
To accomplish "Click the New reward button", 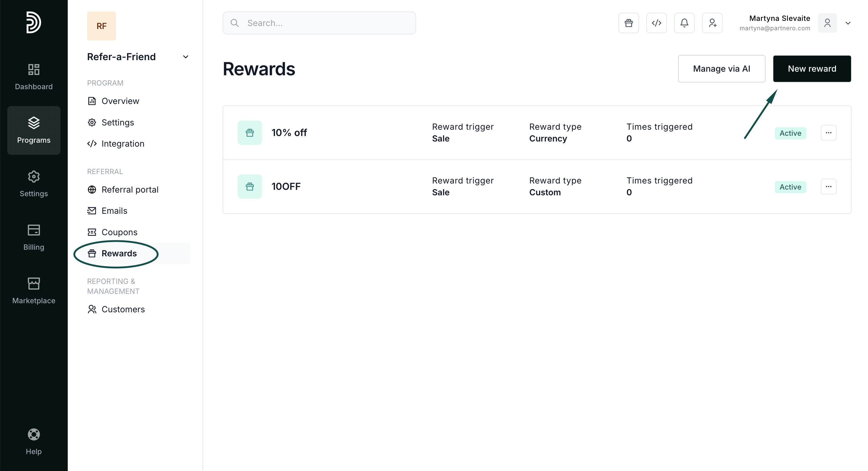I will (x=812, y=69).
